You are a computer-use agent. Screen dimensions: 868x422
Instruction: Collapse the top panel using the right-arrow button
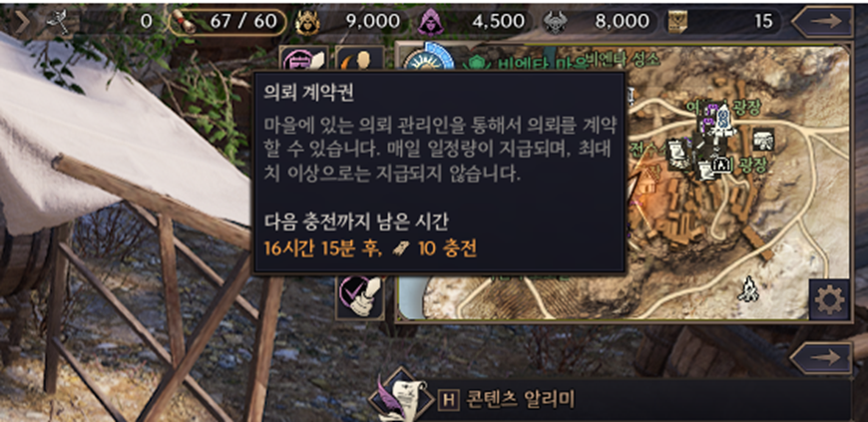click(x=822, y=22)
